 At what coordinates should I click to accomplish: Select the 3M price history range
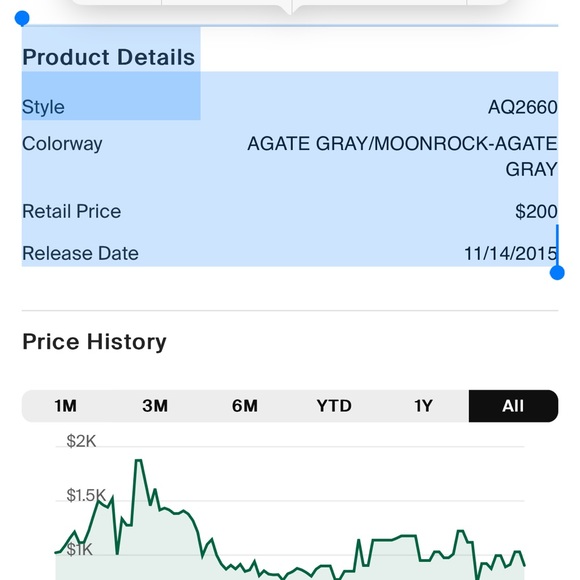coord(155,406)
